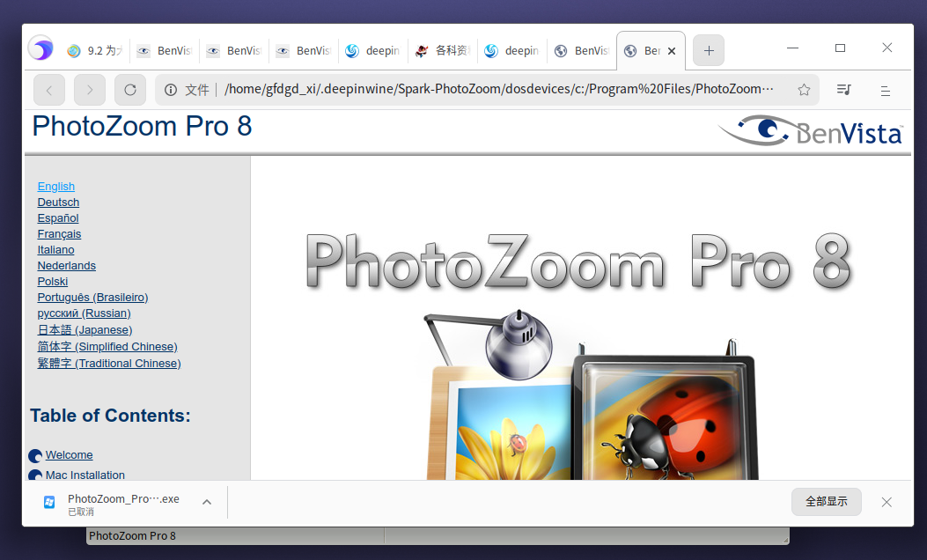Click the BenVista logo

810,131
